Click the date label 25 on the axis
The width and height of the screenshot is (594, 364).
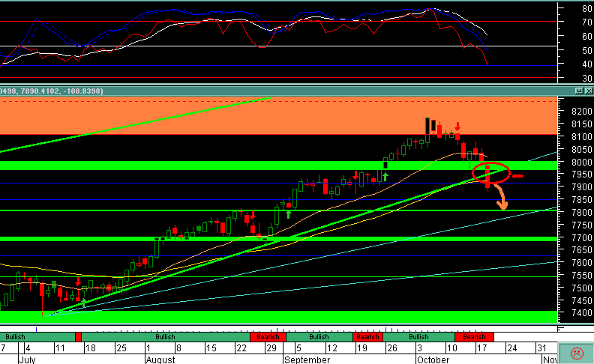pos(121,348)
